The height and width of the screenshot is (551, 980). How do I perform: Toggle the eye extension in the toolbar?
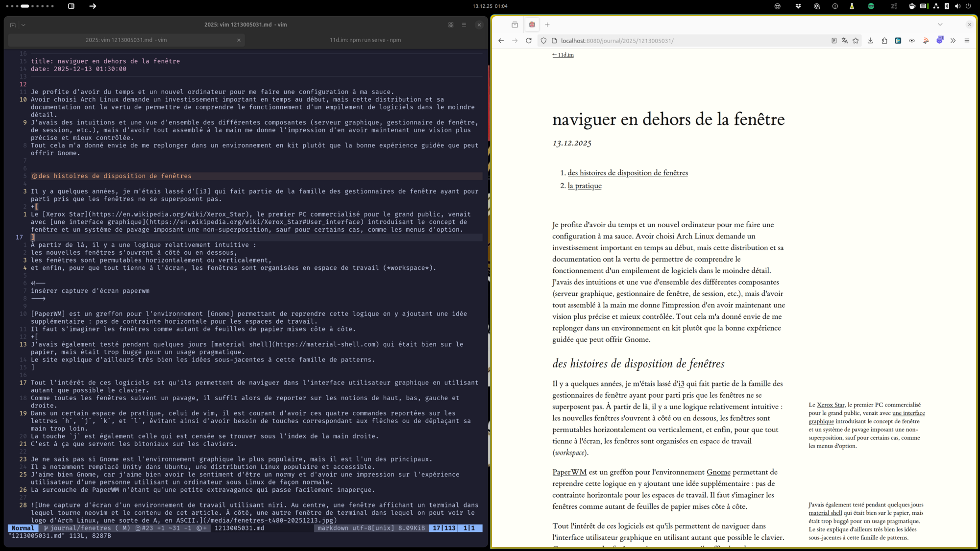tap(912, 41)
